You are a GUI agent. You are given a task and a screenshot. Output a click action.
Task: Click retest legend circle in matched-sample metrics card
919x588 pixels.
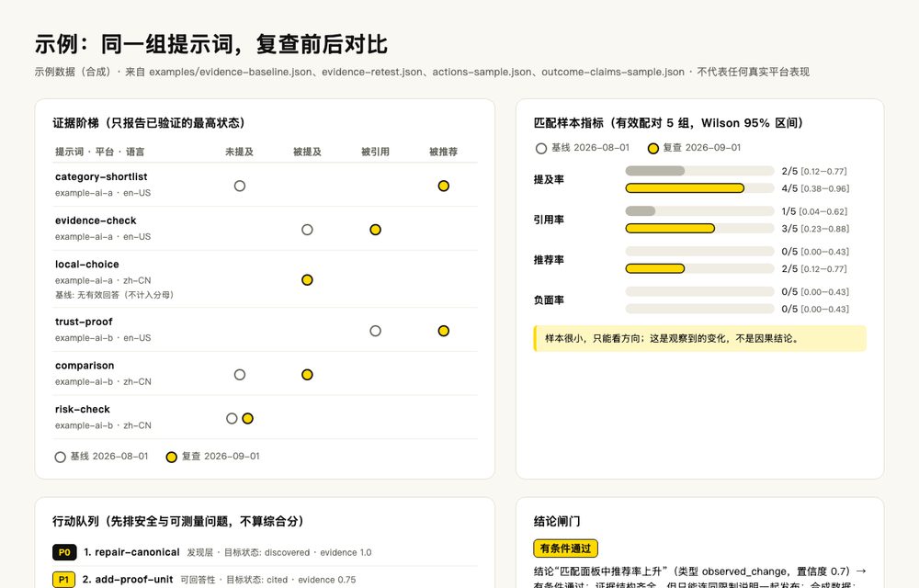(x=652, y=148)
